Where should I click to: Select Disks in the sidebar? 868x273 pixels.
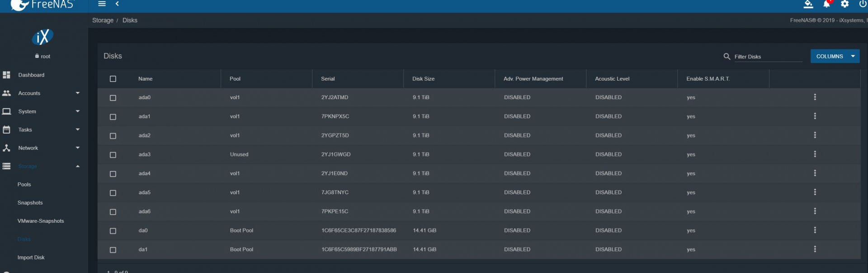(24, 239)
